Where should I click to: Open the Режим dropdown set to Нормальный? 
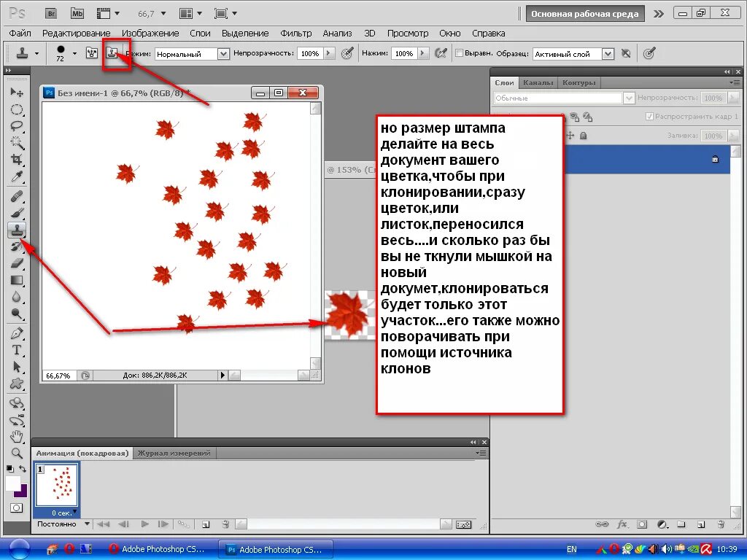[x=223, y=54]
